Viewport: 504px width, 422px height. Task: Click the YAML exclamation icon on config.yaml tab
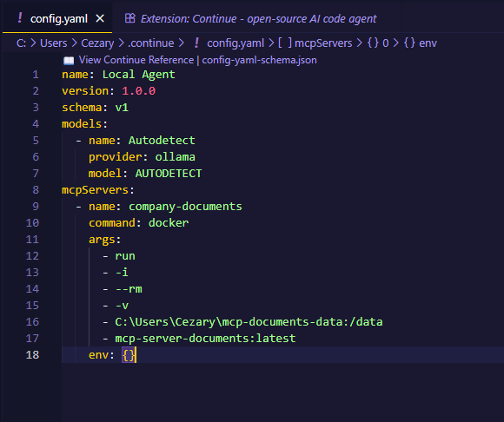point(20,18)
